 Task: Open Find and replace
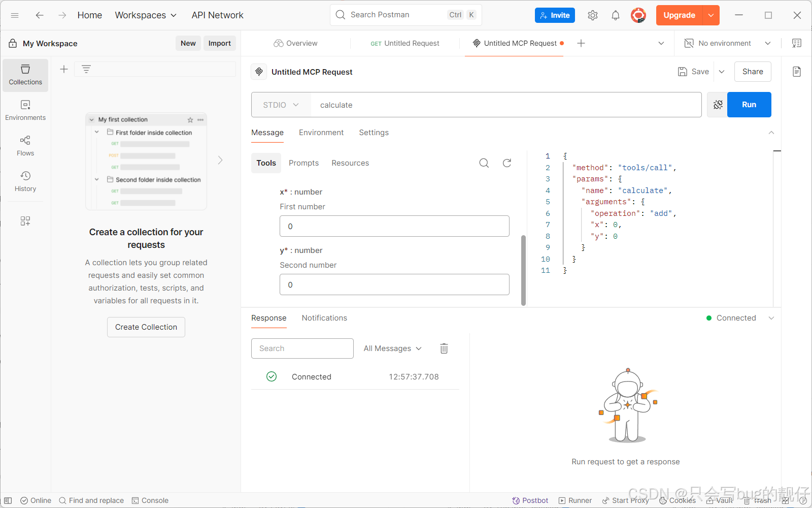[91, 500]
